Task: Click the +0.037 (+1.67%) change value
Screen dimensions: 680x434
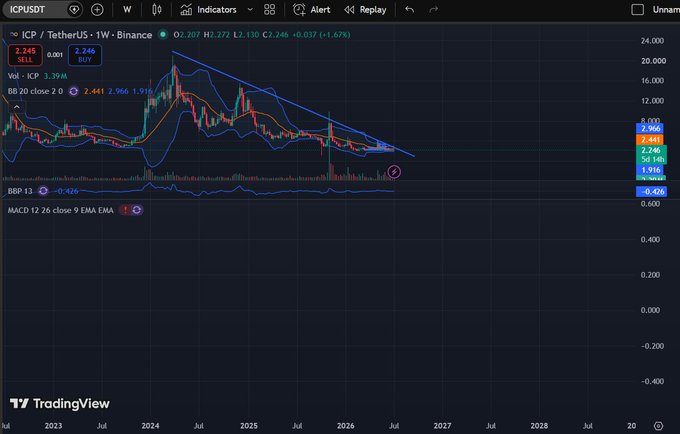Action: tap(321, 35)
